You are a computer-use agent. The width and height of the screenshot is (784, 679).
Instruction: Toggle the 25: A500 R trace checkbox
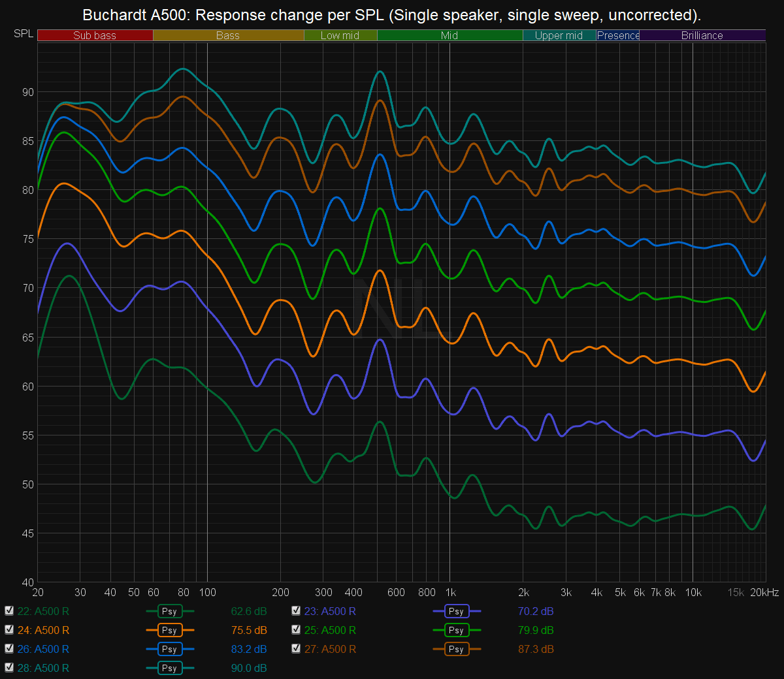click(296, 630)
